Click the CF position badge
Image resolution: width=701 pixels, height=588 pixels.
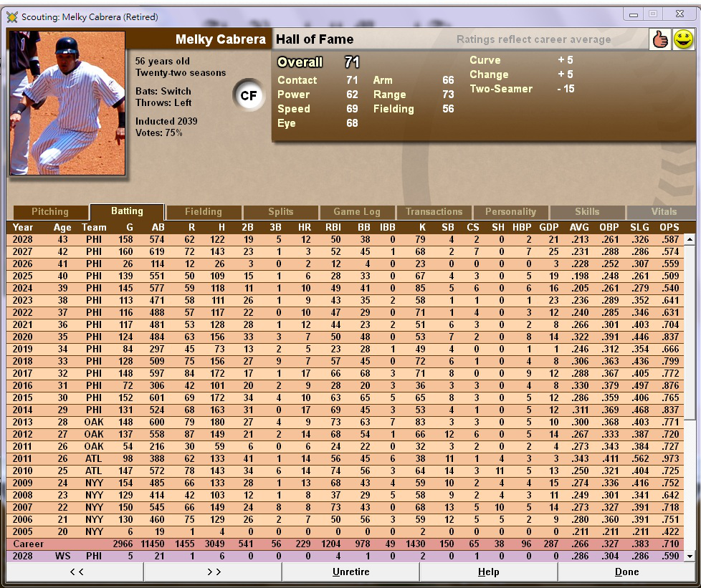(x=249, y=95)
